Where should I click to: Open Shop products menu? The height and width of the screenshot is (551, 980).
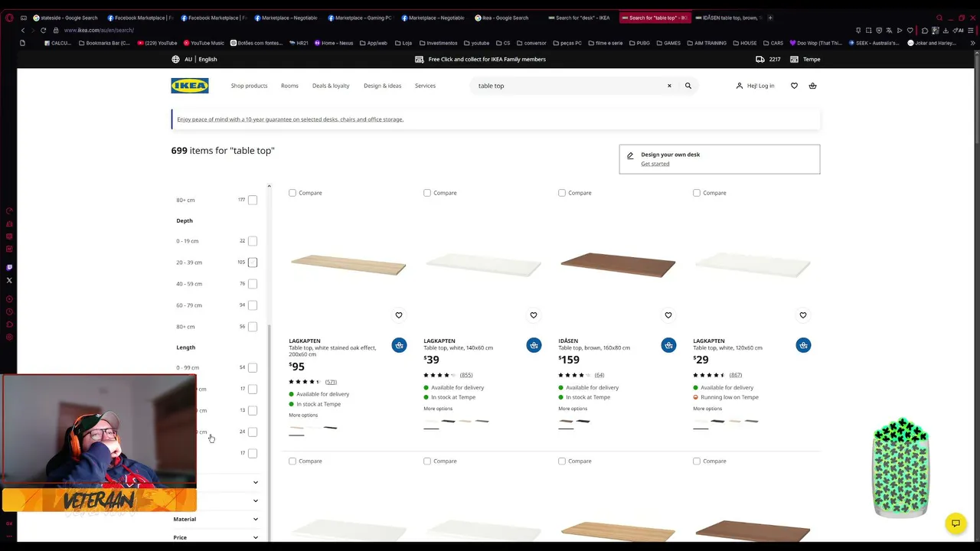[250, 86]
